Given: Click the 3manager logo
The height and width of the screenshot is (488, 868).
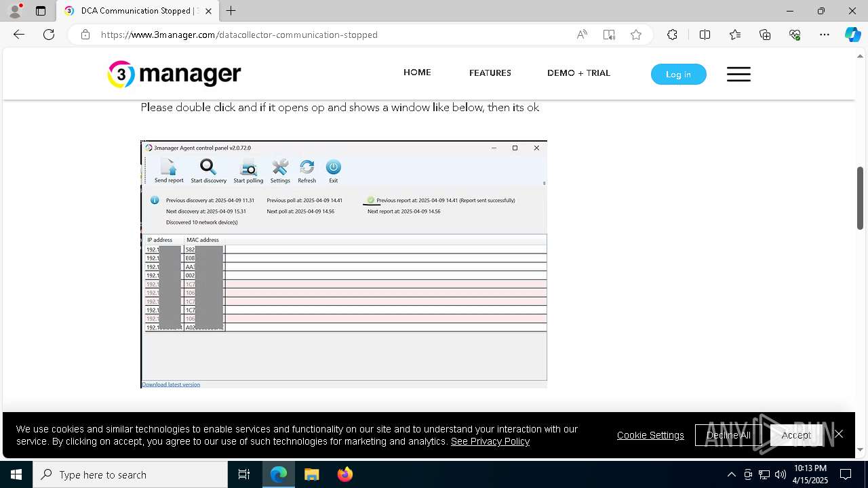Looking at the screenshot, I should pyautogui.click(x=174, y=74).
